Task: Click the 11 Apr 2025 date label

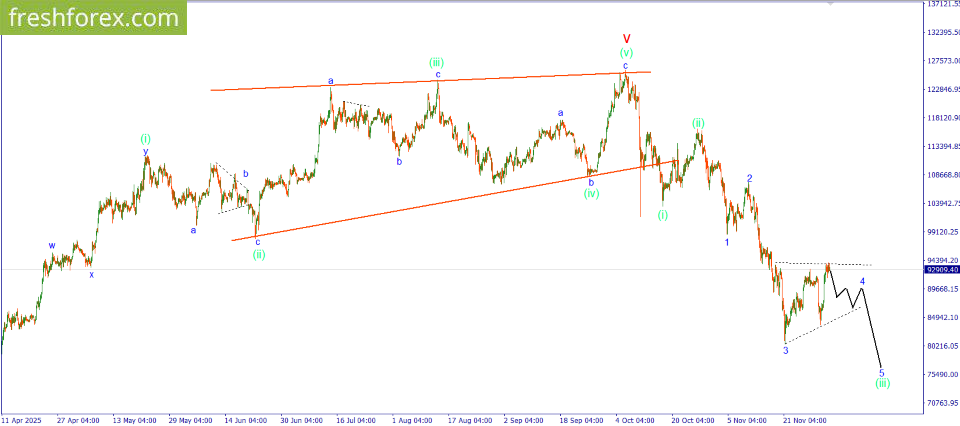Action: click(24, 420)
